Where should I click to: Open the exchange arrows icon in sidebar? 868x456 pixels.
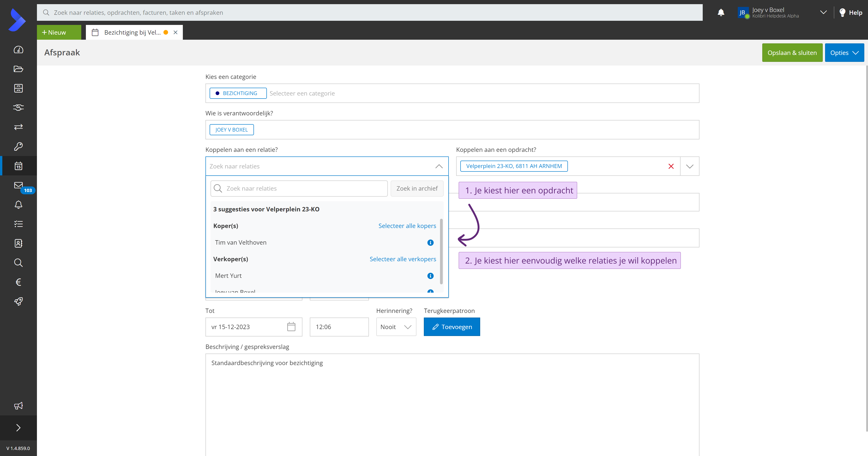[18, 127]
